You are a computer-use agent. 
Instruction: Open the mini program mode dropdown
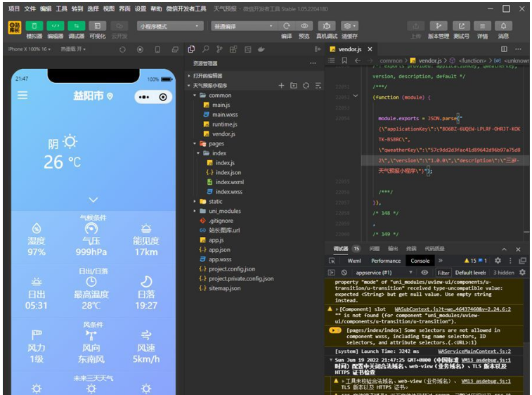(170, 26)
